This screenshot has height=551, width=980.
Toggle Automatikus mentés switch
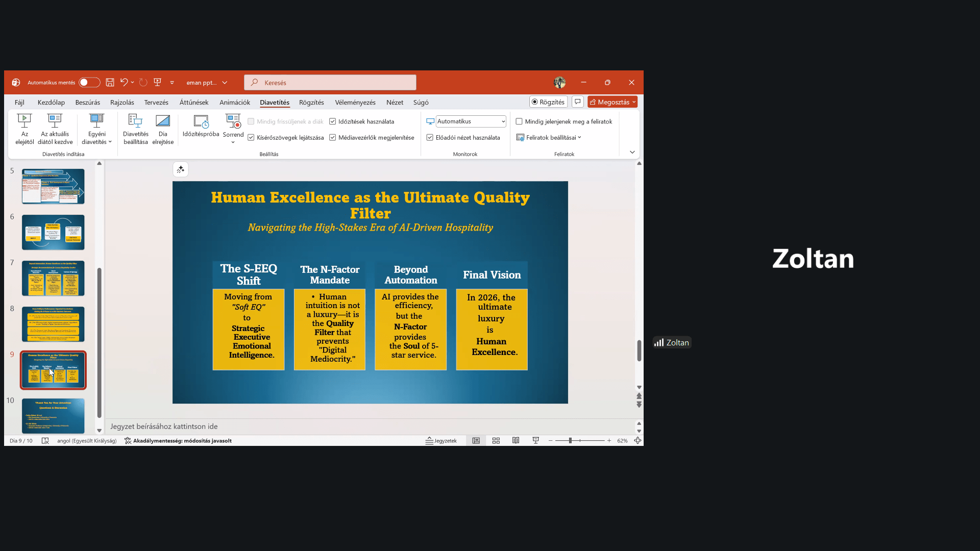[x=89, y=83]
